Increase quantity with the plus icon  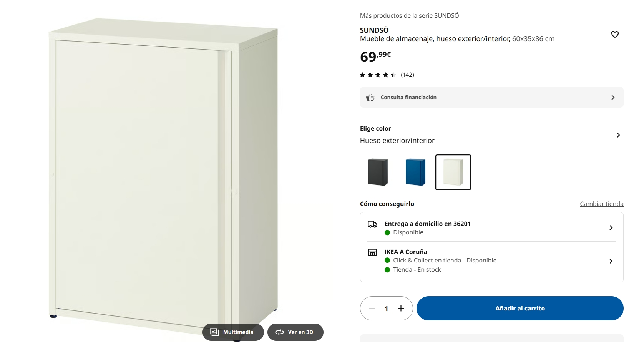click(401, 309)
